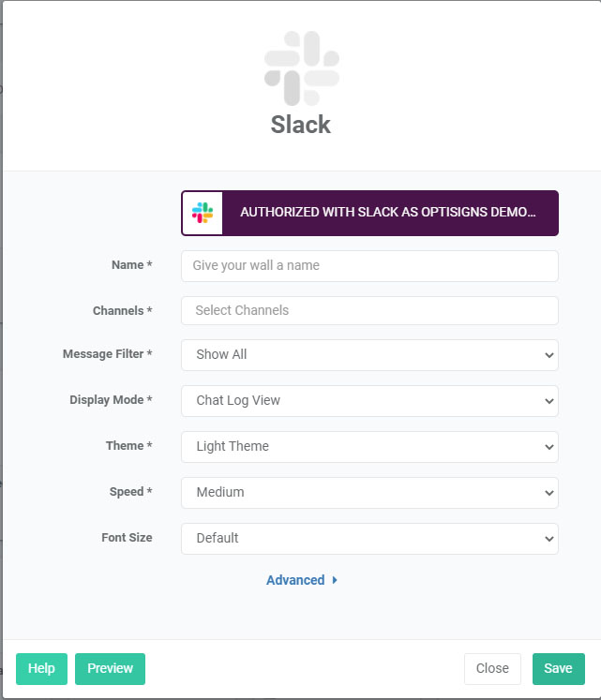Image resolution: width=601 pixels, height=700 pixels.
Task: Open the Message Filter dropdown
Action: pos(369,354)
